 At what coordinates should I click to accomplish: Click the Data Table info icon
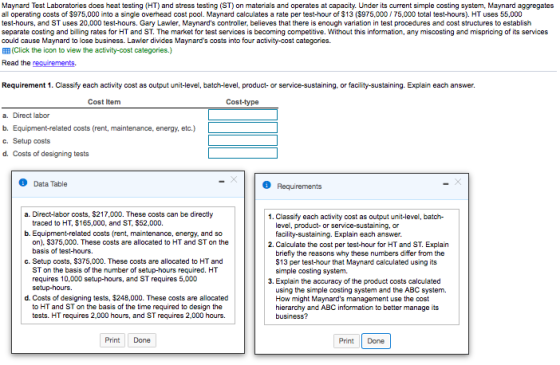23,183
